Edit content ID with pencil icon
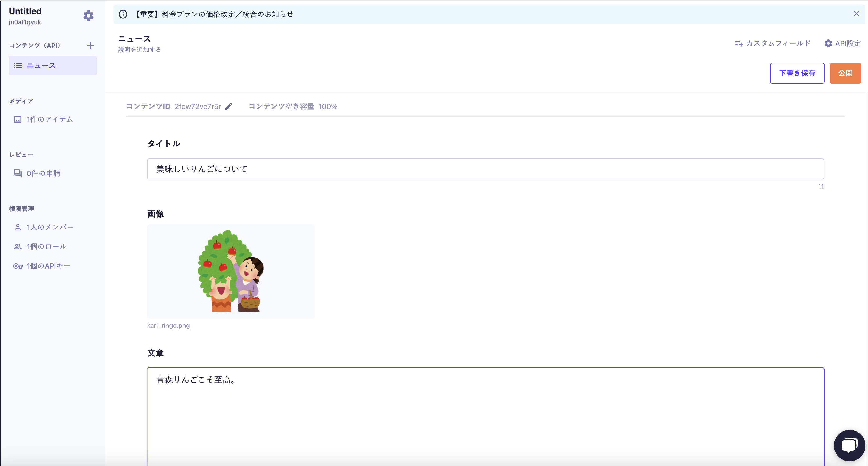 point(229,106)
